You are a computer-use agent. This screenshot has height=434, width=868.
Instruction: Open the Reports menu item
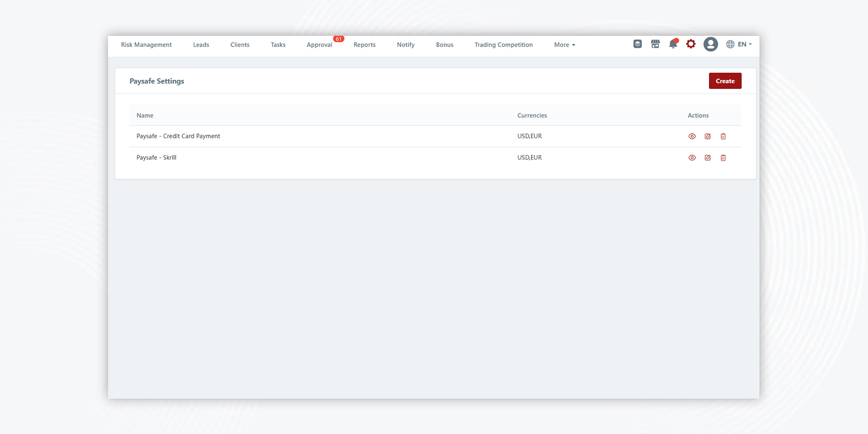tap(365, 45)
